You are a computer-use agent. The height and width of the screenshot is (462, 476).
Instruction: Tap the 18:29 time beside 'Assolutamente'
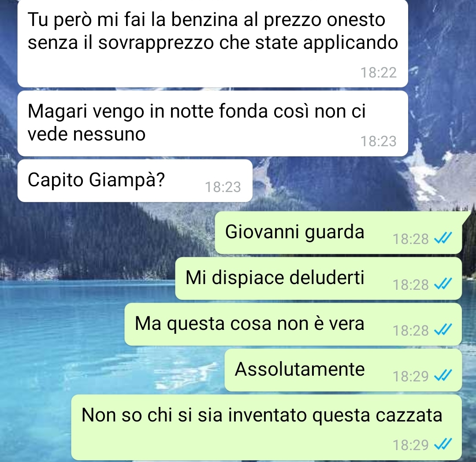410,377
